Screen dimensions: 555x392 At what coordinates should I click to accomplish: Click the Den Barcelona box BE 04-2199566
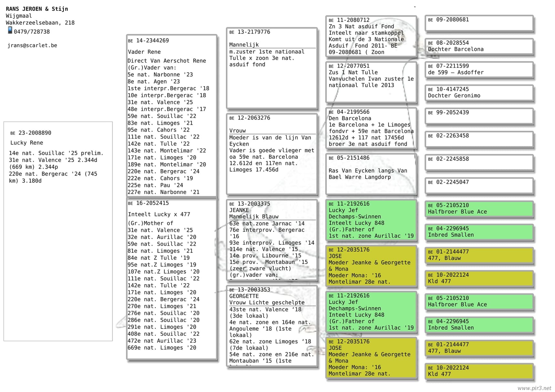tap(371, 128)
